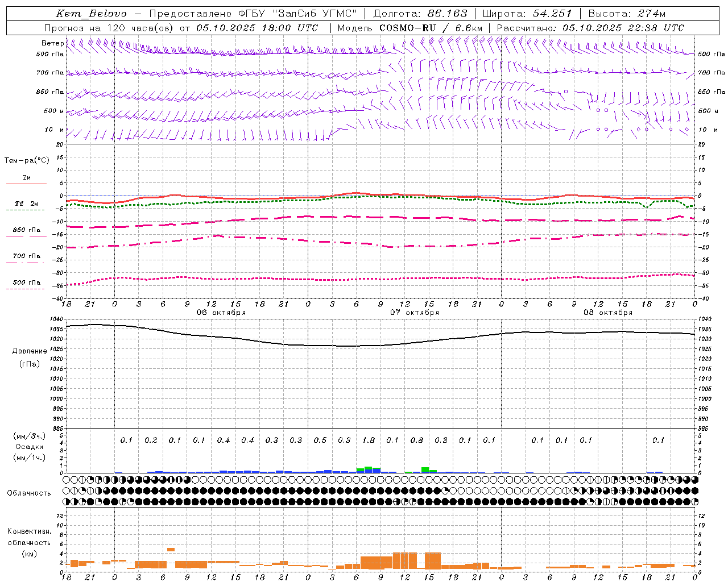Image resolution: width=728 pixels, height=582 pixels.
Task: Click the 3-hour precipitation value 0.5
Action: [320, 440]
